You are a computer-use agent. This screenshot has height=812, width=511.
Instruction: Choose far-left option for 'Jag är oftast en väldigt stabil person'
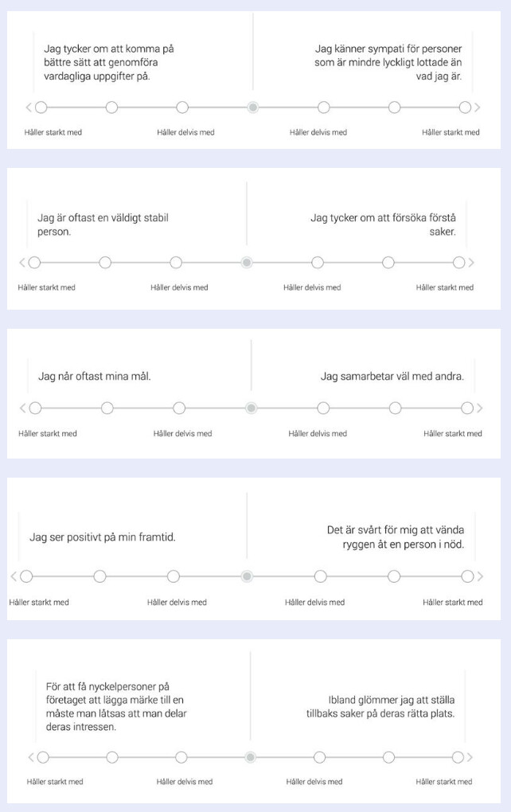click(x=34, y=263)
